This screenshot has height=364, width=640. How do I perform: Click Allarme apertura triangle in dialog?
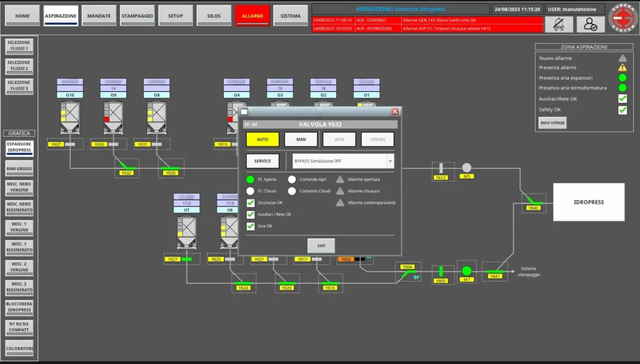(340, 179)
